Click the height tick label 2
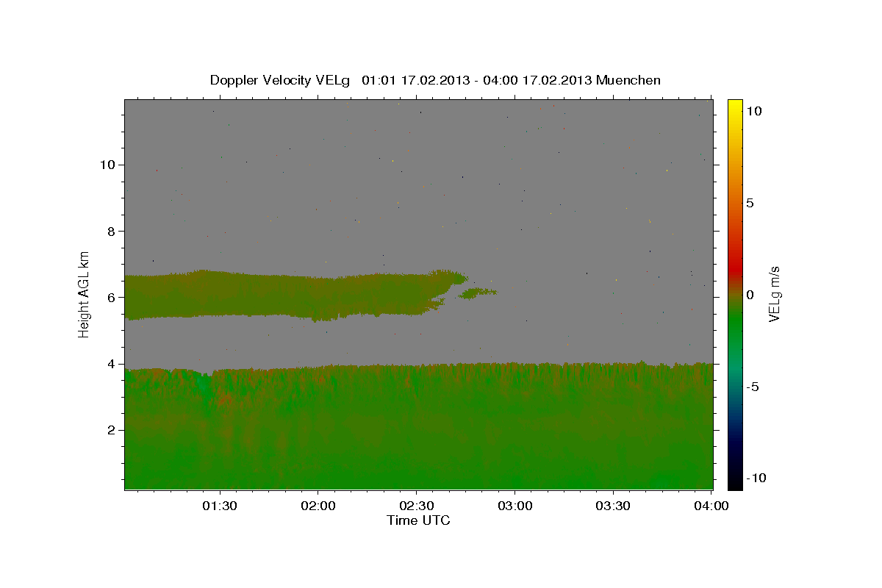This screenshot has width=882, height=588. pos(110,430)
